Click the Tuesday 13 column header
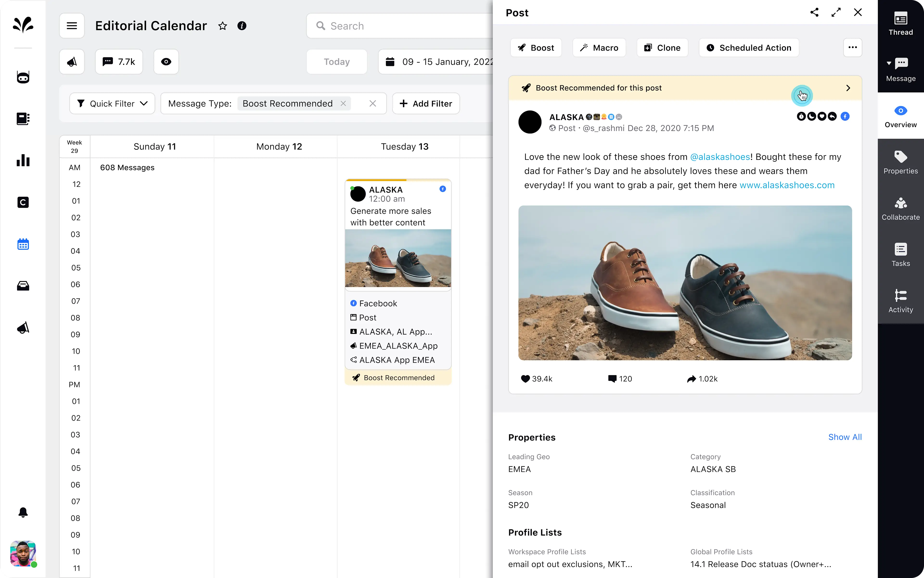924x578 pixels. pos(405,146)
